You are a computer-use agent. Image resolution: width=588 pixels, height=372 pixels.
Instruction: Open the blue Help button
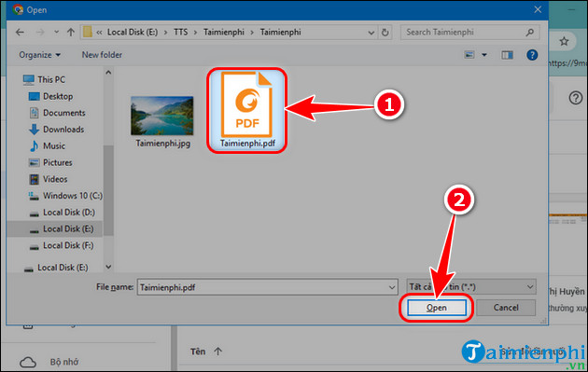[x=532, y=55]
